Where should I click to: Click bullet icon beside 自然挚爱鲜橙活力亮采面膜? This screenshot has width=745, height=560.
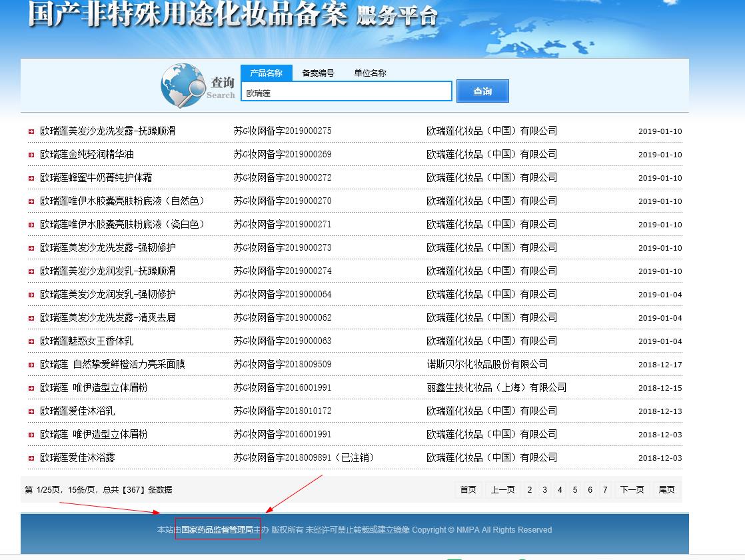click(x=31, y=365)
